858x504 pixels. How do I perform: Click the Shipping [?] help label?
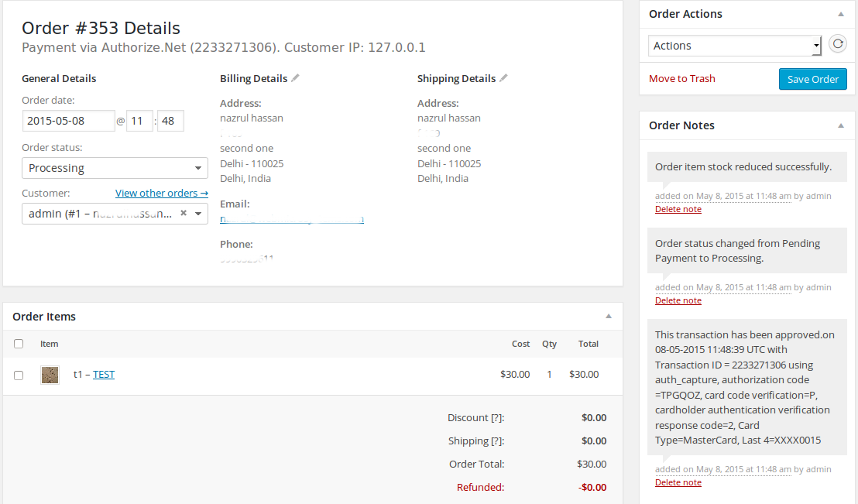(476, 441)
